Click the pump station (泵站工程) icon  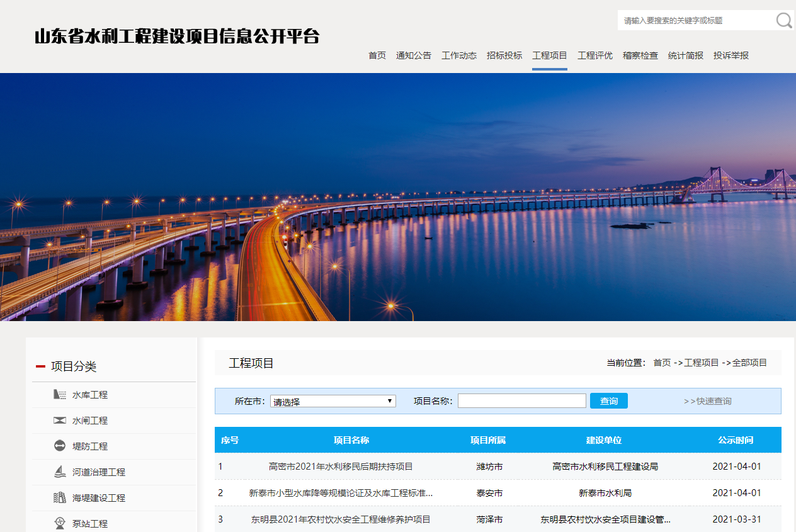coord(60,523)
